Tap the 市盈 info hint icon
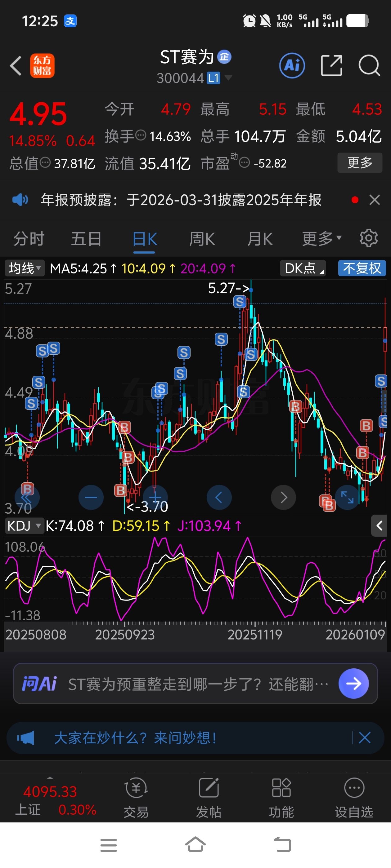The height and width of the screenshot is (868, 391). point(244,163)
